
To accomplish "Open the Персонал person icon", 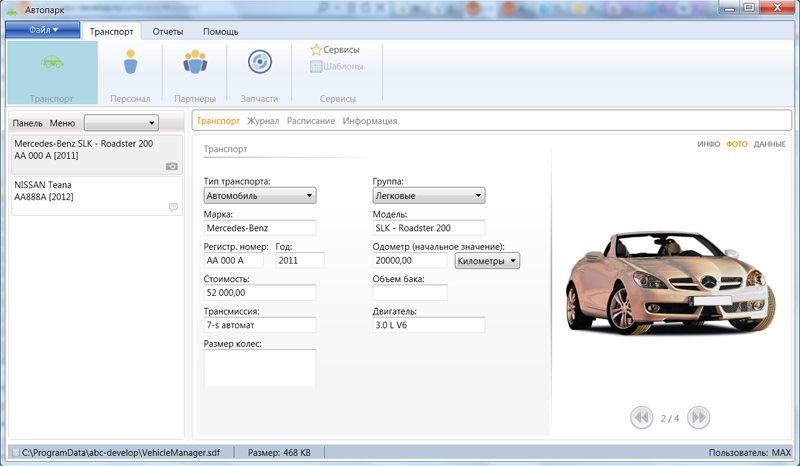I will click(x=131, y=62).
